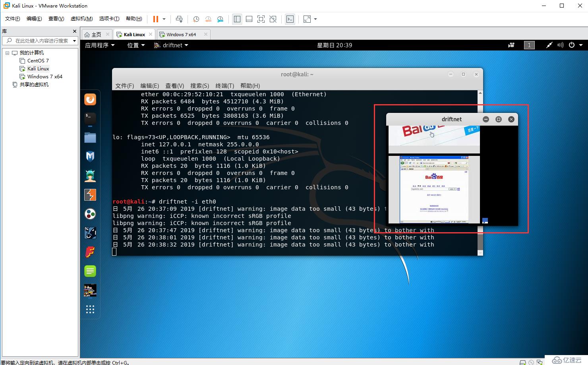The width and height of the screenshot is (588, 365).
Task: Click the pen drawing tray icon
Action: pos(549,45)
